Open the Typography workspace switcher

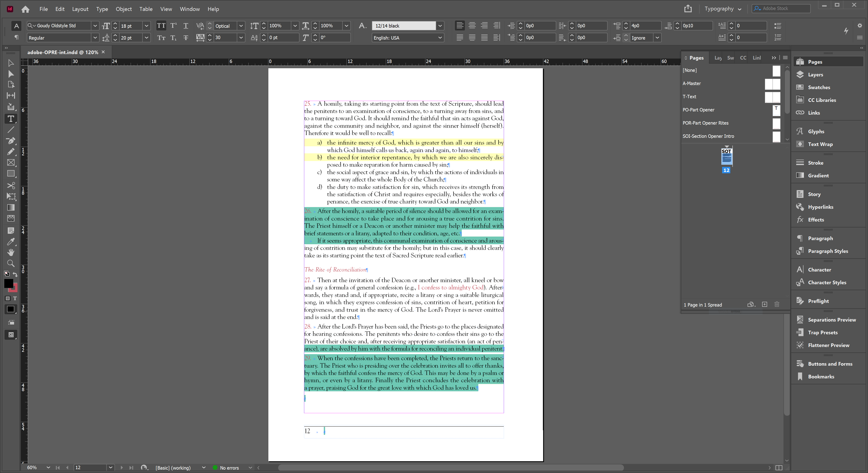[723, 8]
